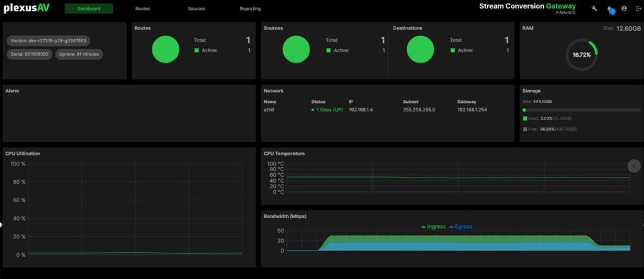644x279 pixels.
Task: Click the Routes green status circle
Action: (165, 49)
